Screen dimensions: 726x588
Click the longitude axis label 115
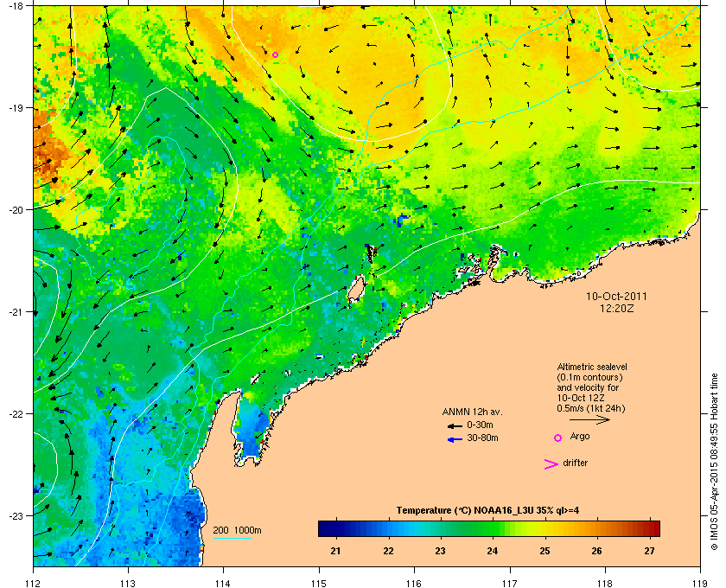tap(319, 583)
